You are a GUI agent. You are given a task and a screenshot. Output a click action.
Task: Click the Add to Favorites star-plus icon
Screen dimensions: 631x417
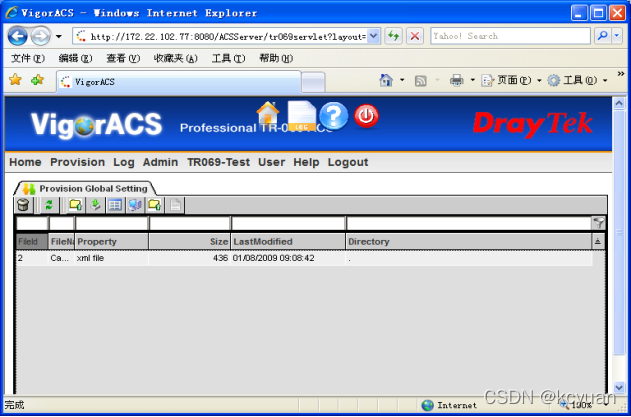coord(37,80)
